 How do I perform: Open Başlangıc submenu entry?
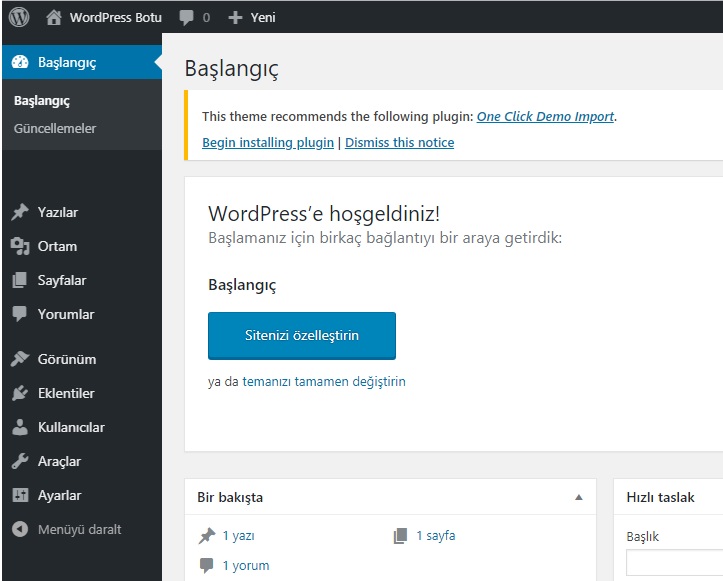[42, 101]
